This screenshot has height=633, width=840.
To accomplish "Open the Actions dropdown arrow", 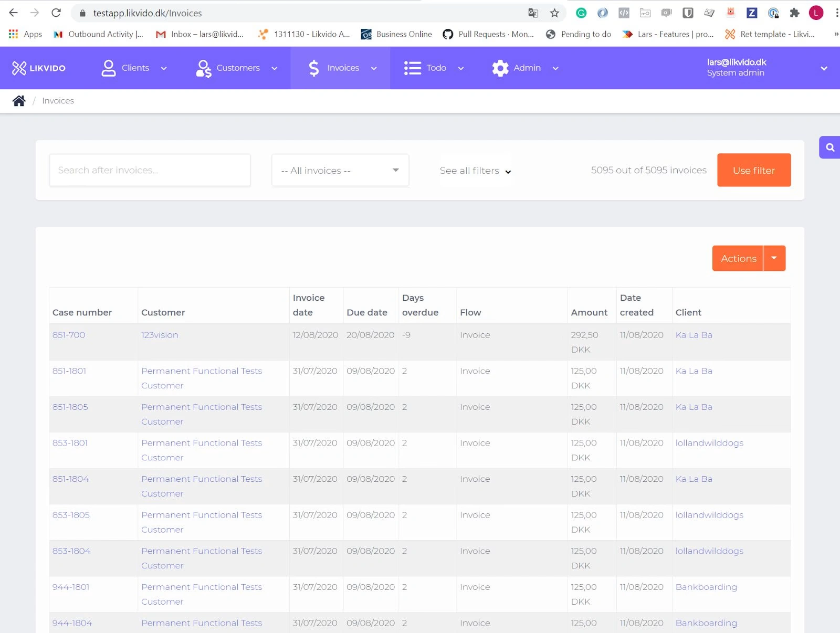I will (x=774, y=258).
